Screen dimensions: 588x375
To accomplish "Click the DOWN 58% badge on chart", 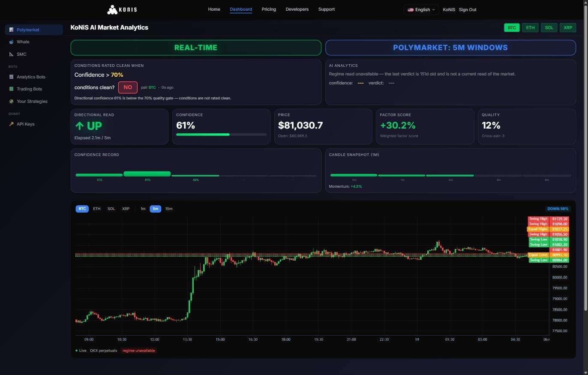I will pos(558,209).
